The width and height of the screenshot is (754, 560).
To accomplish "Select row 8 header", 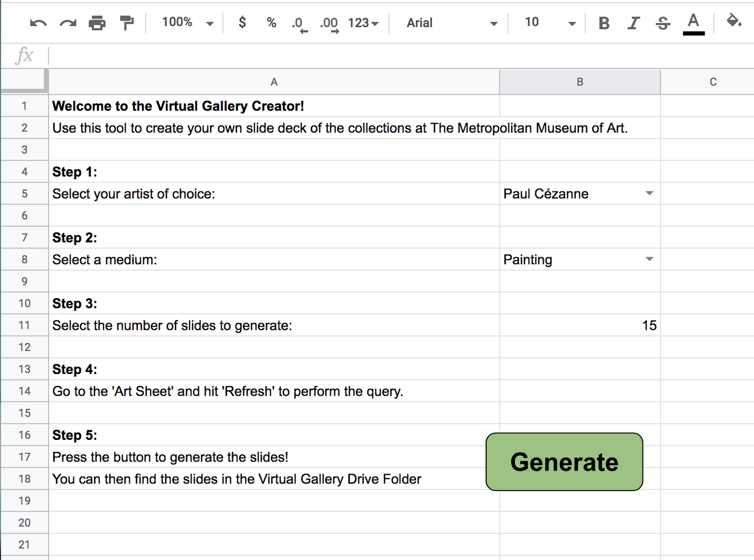I will [x=24, y=259].
